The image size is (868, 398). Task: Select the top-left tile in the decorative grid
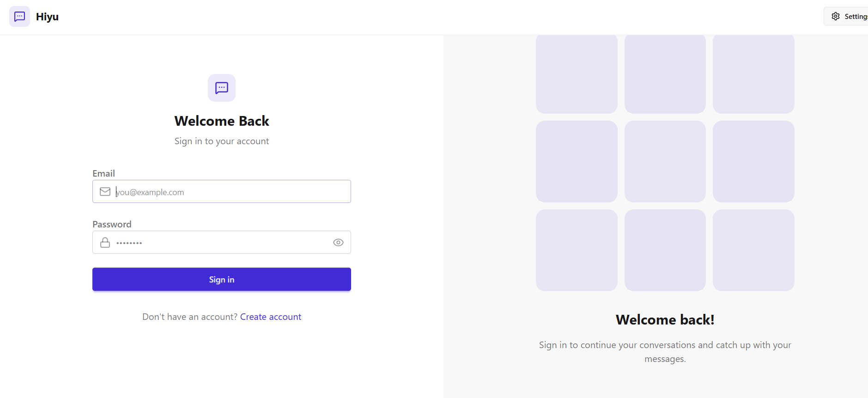[x=577, y=74]
